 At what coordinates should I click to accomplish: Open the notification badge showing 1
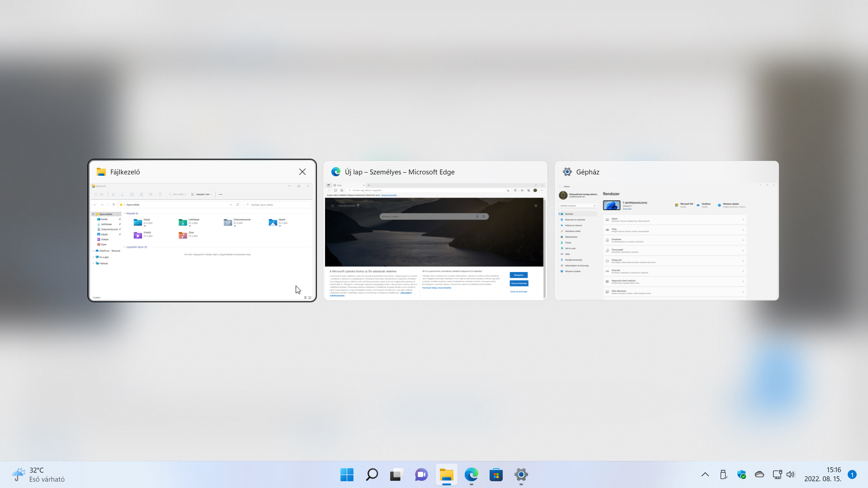[x=852, y=474]
